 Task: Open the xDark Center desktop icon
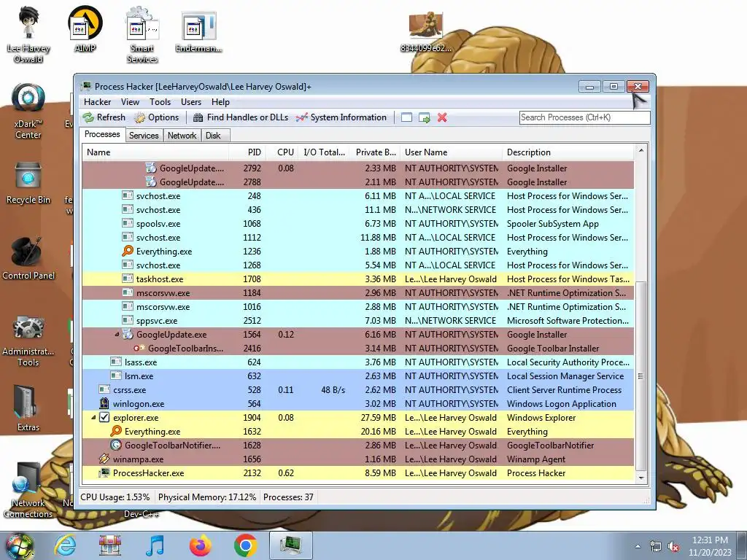click(28, 111)
